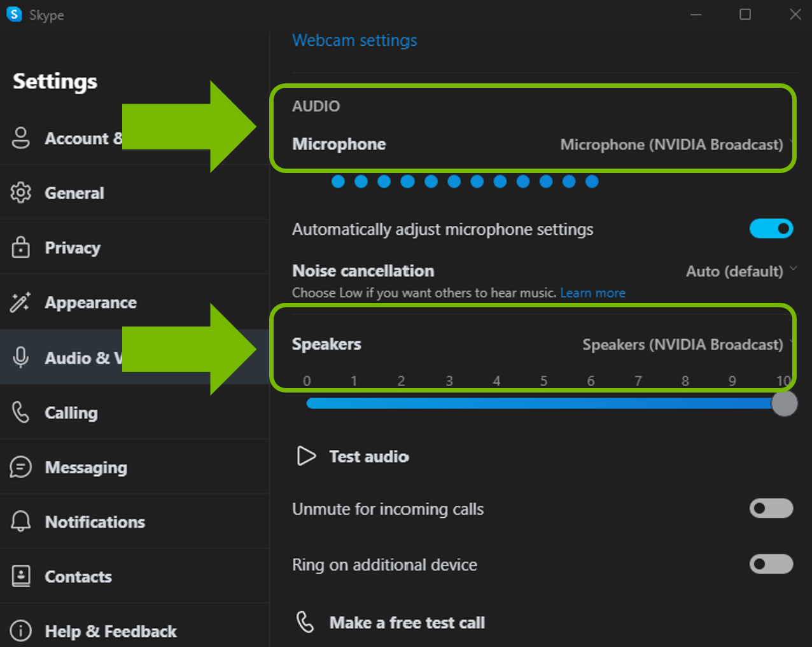Select the Appearance wand icon
The image size is (812, 647).
[x=20, y=302]
